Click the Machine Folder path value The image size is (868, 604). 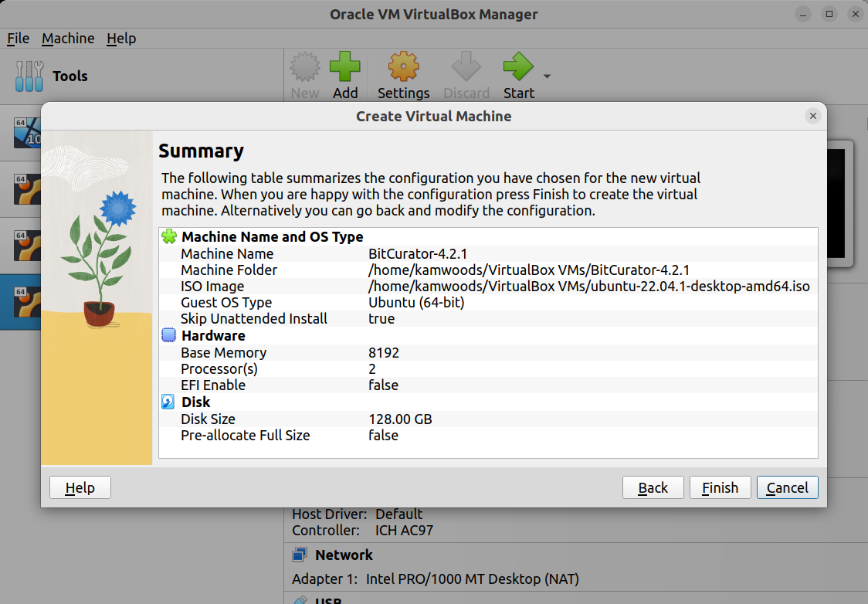pyautogui.click(x=529, y=270)
